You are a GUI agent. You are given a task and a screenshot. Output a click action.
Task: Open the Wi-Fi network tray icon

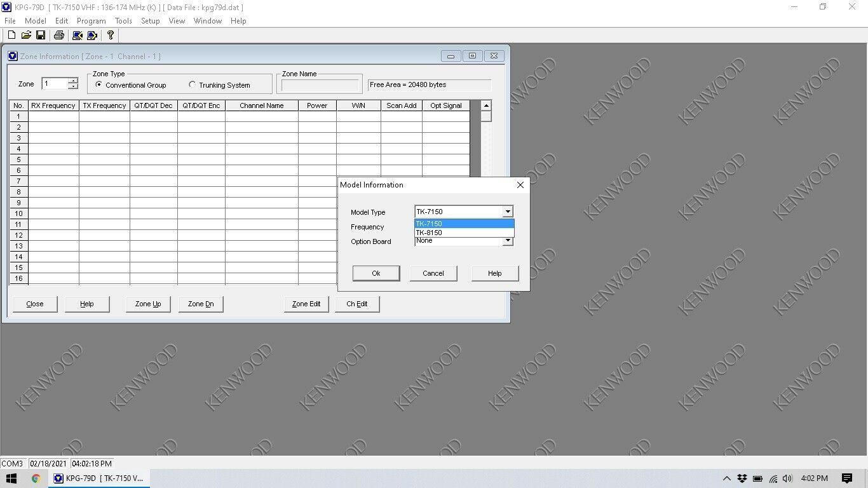pyautogui.click(x=773, y=478)
